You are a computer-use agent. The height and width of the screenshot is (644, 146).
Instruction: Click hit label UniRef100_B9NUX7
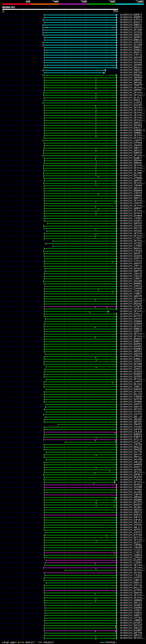click(131, 341)
